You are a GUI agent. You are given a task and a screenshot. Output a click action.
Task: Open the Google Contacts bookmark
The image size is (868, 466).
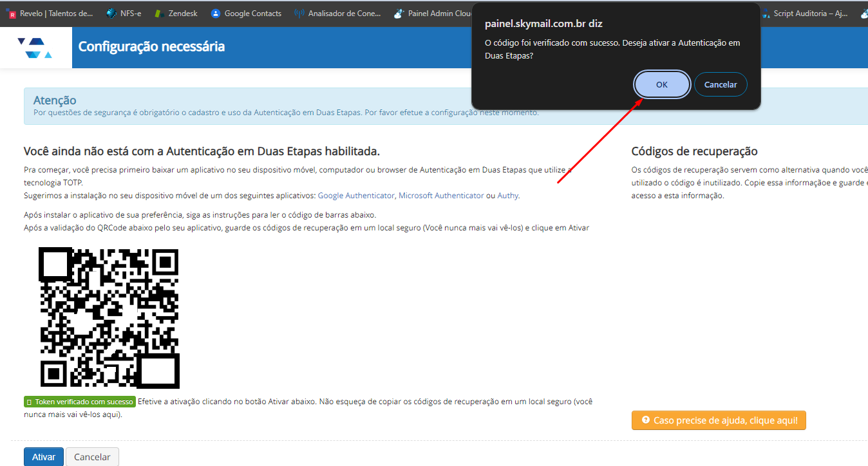point(246,13)
